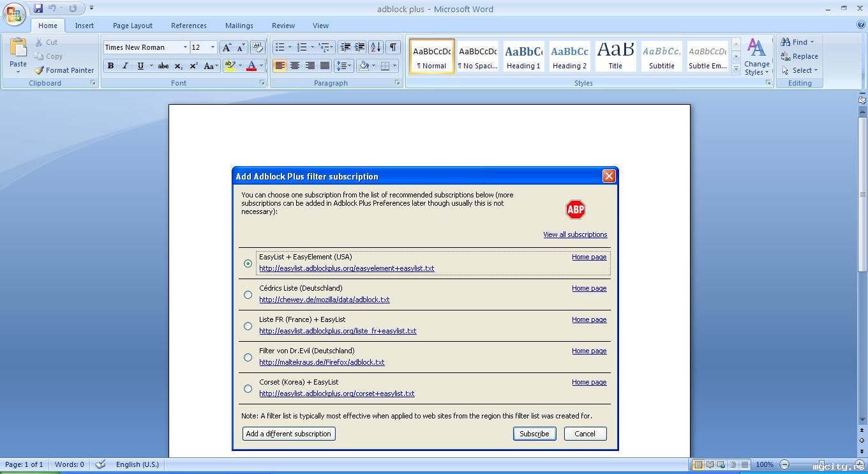Justify the paragraph text
Screen dimensions: 868x474
pyautogui.click(x=325, y=66)
